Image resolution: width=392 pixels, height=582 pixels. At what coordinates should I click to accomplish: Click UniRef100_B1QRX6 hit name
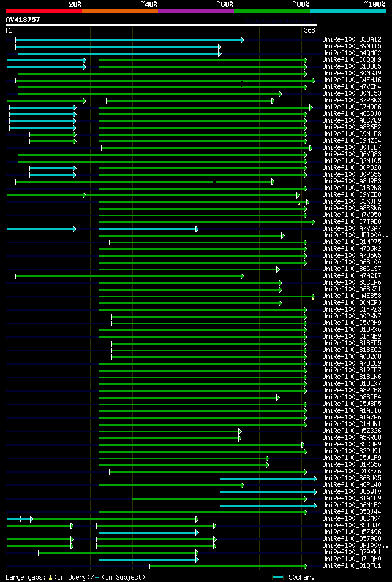tap(352, 329)
